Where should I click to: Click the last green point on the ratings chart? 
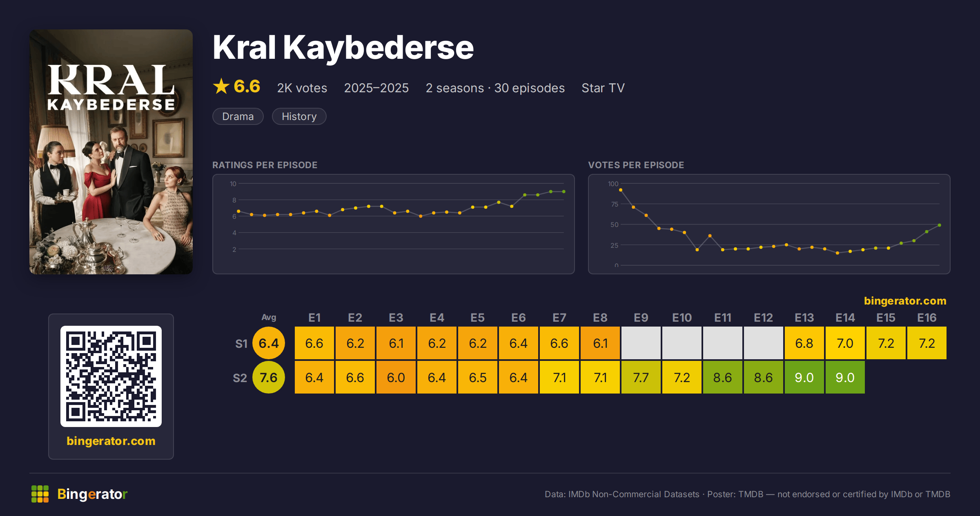564,191
